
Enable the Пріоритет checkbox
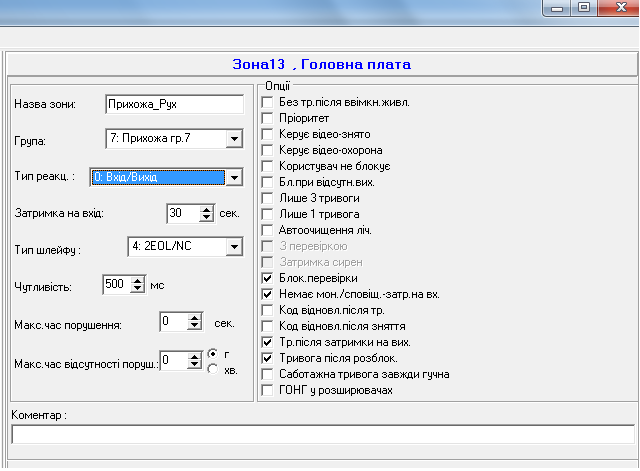(267, 118)
